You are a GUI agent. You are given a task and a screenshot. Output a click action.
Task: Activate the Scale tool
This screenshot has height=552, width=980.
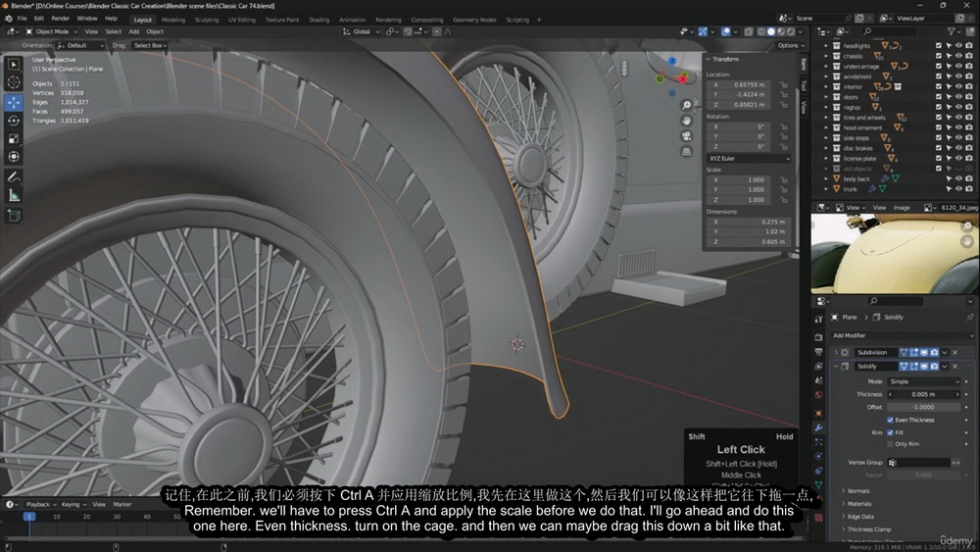[13, 138]
